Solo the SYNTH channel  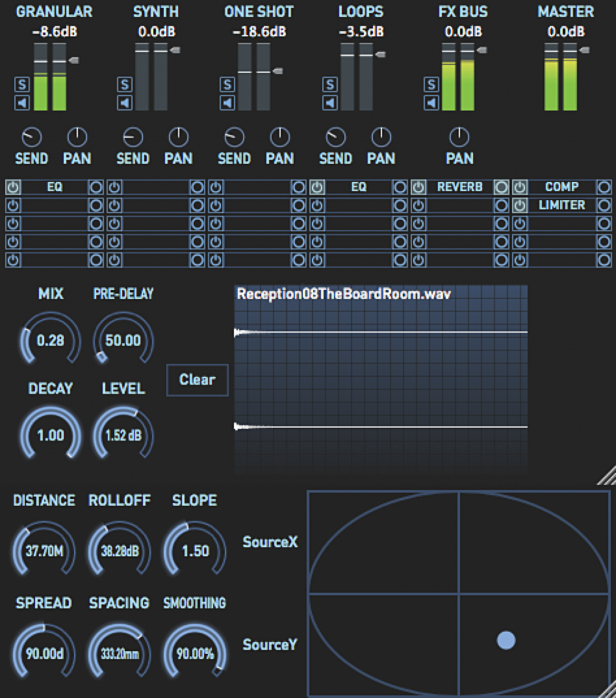coord(124,84)
